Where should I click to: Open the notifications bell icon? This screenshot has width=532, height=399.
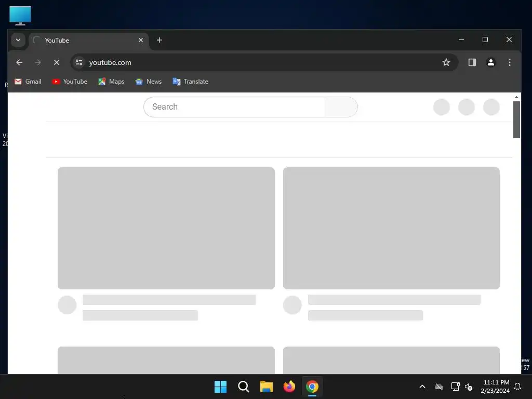coord(518,387)
